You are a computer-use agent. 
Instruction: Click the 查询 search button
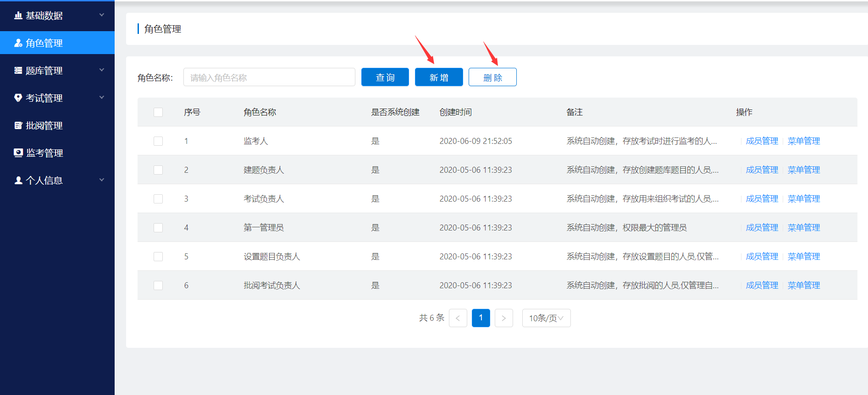point(385,77)
